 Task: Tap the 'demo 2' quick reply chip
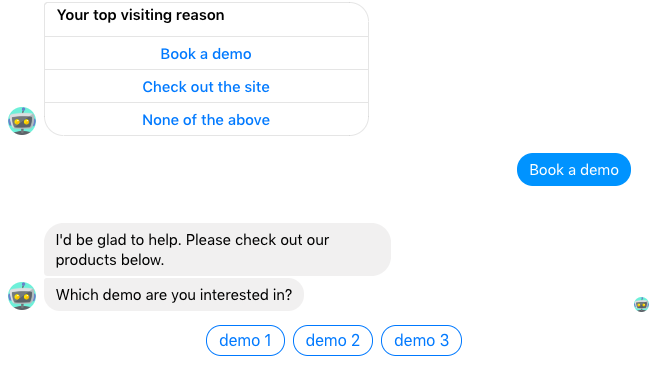pos(333,340)
